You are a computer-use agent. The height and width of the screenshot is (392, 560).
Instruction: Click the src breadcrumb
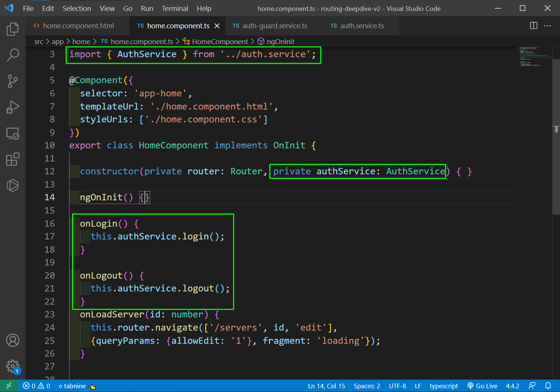39,42
